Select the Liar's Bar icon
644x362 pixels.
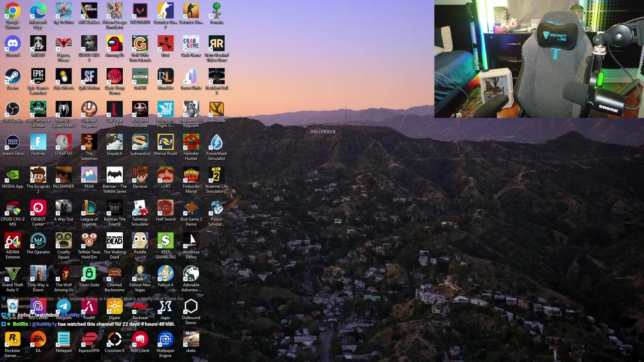114,112
